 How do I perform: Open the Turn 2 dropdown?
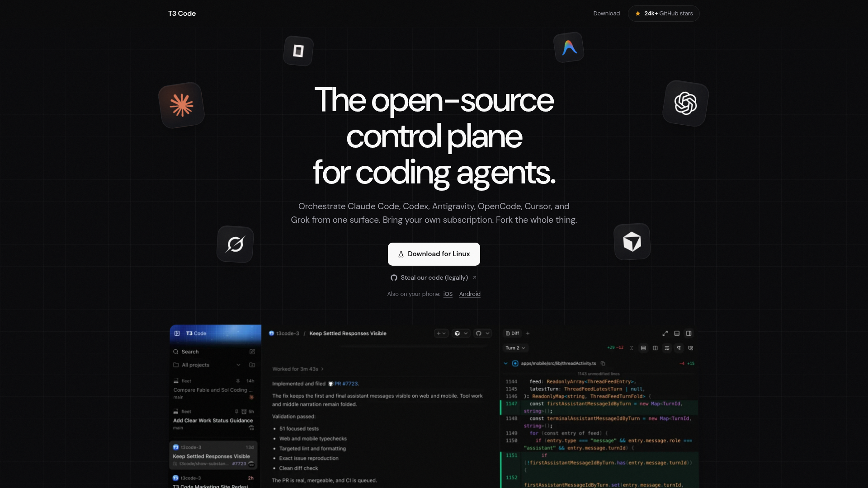point(515,348)
